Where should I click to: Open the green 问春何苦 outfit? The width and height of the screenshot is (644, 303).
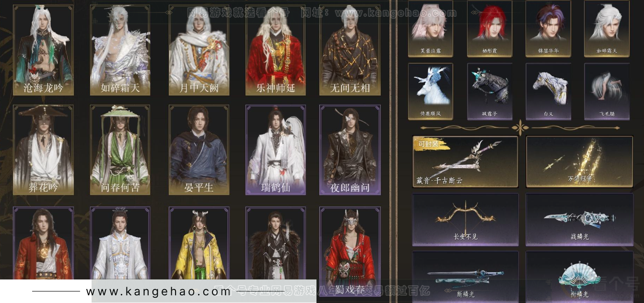pyautogui.click(x=120, y=150)
